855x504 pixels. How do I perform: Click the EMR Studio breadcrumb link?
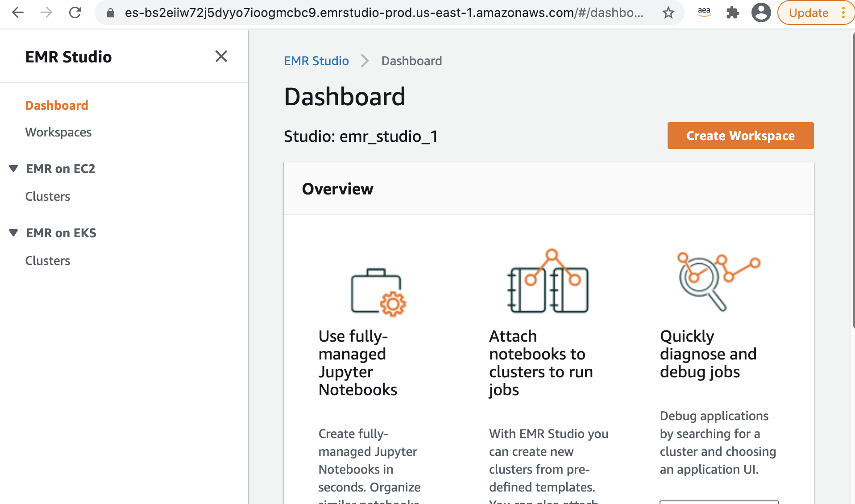(x=316, y=61)
